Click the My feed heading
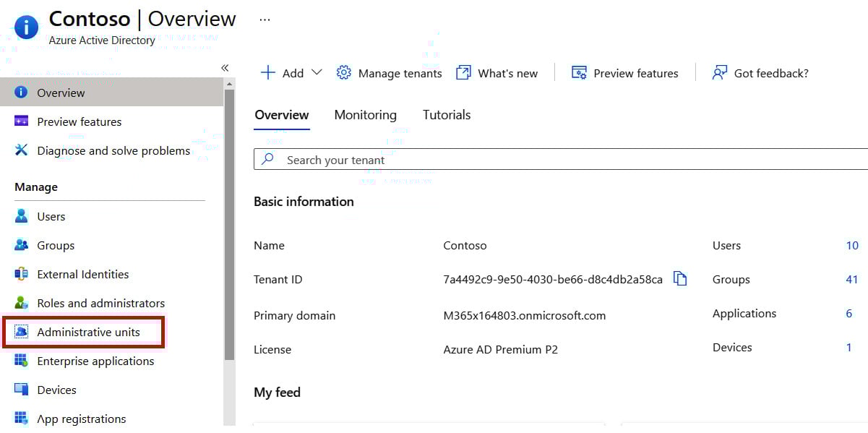This screenshot has width=868, height=433. [x=277, y=392]
